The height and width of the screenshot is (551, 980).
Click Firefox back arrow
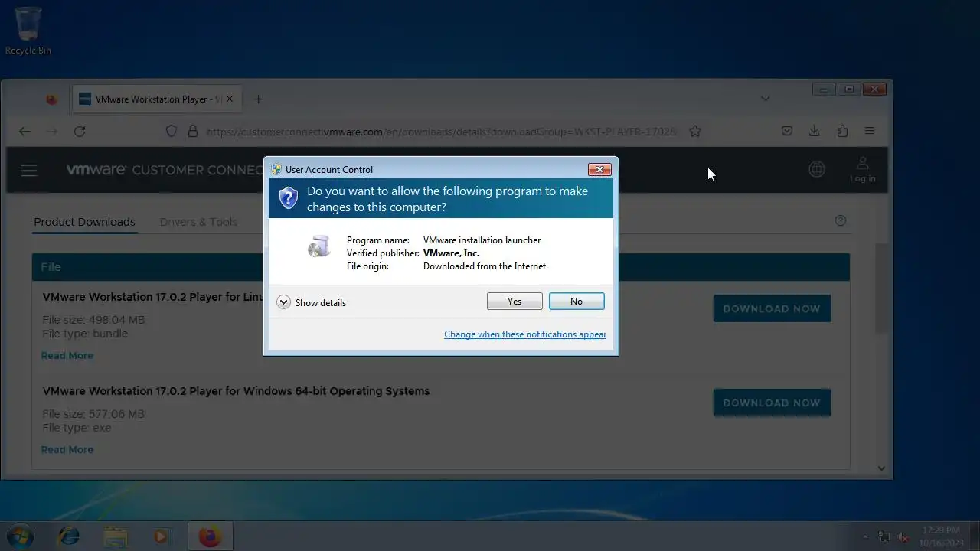24,132
